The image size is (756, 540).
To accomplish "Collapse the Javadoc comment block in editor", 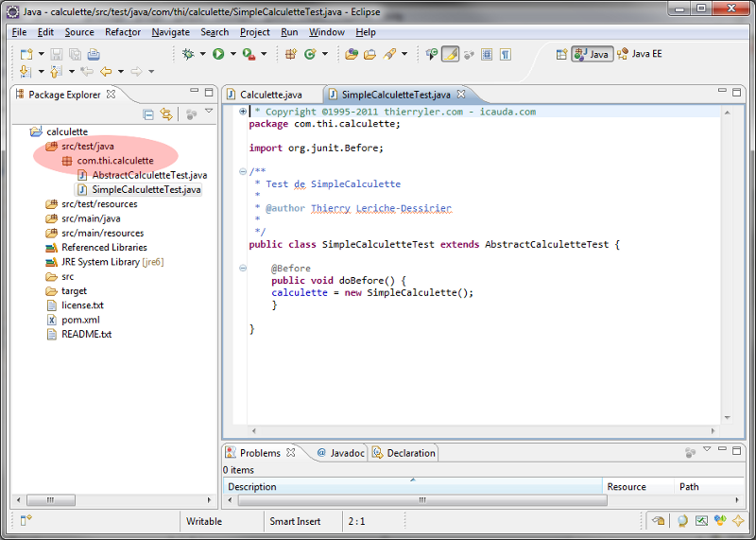I will [x=243, y=171].
